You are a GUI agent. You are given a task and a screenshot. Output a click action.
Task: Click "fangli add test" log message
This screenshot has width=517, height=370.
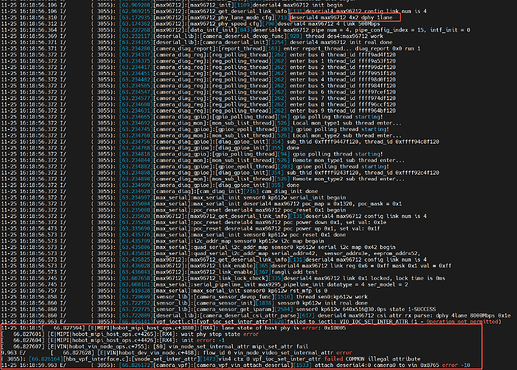click(294, 272)
